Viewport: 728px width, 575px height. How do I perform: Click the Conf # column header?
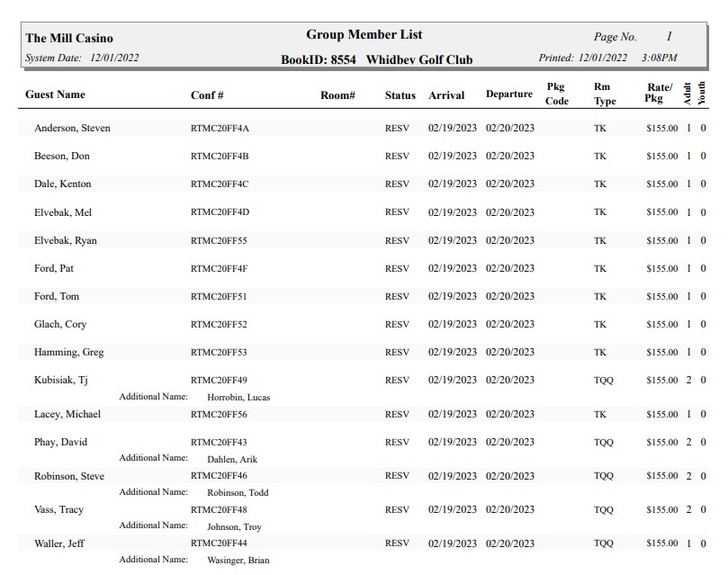click(207, 95)
